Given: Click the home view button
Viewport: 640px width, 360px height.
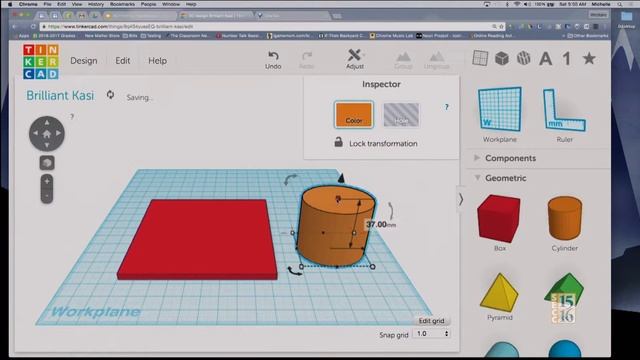Looking at the screenshot, I should coord(47,133).
